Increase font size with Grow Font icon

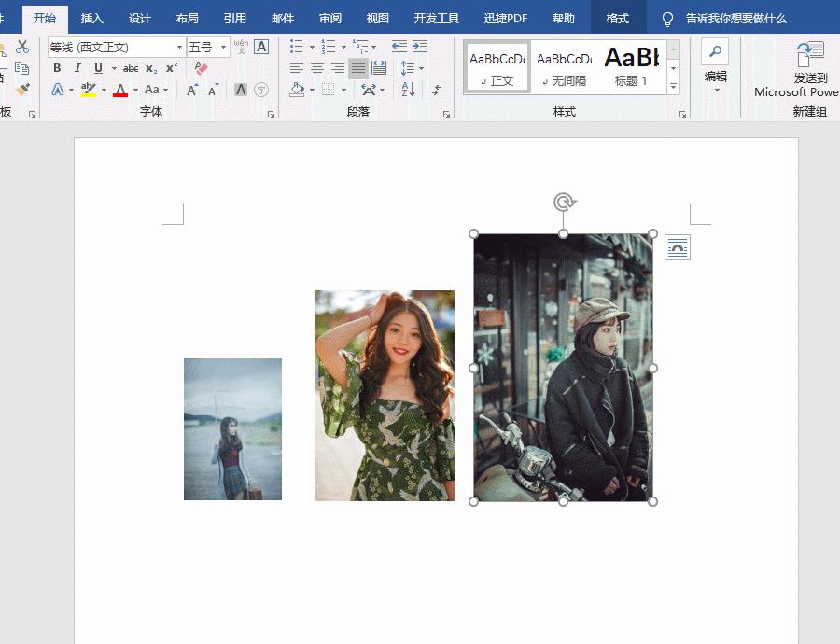tap(191, 89)
